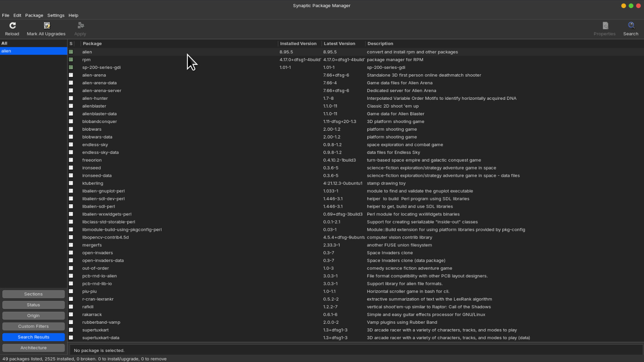Mark checkbox for blobwars package
Screen dimensions: 644x362
coord(71,129)
